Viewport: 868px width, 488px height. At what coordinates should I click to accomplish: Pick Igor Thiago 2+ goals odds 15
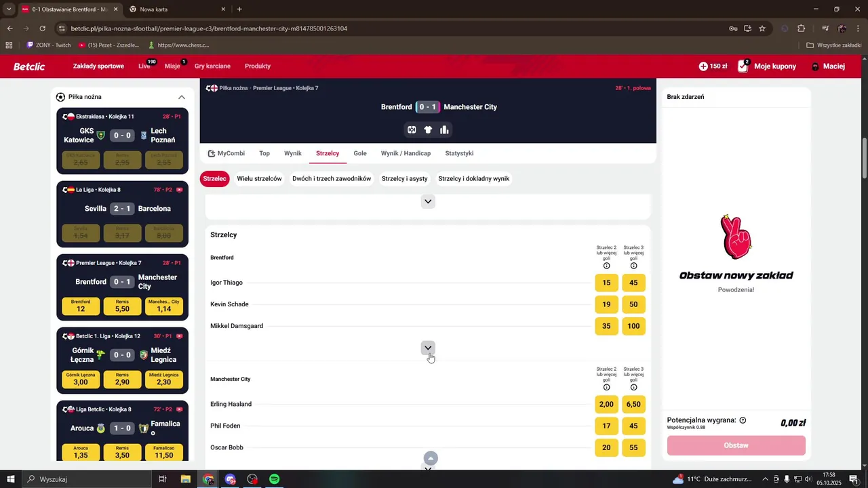click(x=606, y=283)
